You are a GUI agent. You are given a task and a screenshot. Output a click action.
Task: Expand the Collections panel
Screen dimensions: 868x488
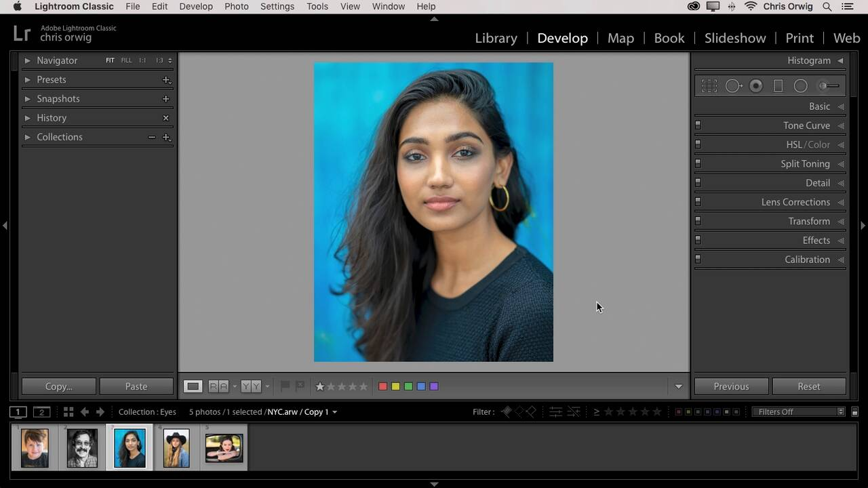tap(27, 137)
